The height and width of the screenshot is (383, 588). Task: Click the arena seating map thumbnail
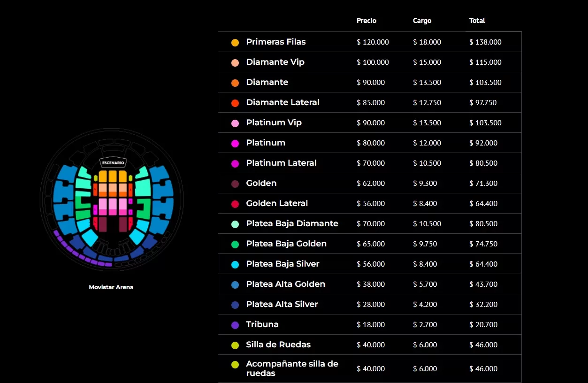pos(112,200)
